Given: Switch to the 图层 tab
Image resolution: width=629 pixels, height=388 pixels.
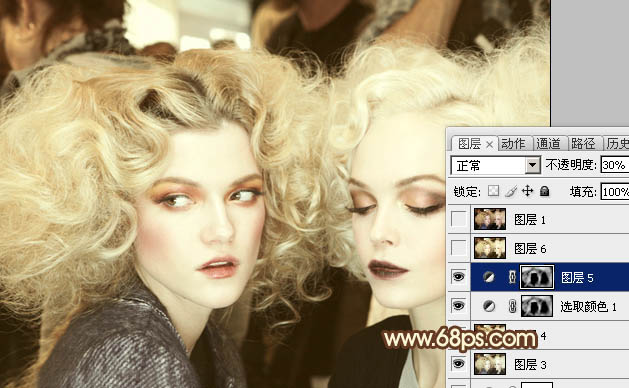Looking at the screenshot, I should coord(469,144).
